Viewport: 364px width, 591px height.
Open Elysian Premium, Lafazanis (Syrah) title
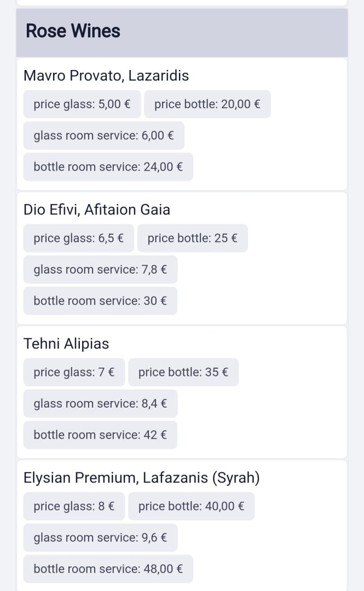click(141, 478)
